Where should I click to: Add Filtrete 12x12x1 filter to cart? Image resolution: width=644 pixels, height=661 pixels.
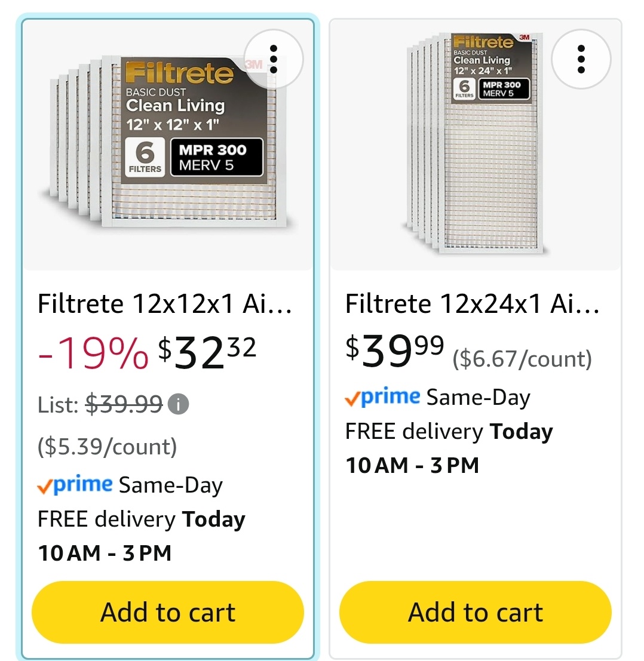pyautogui.click(x=168, y=612)
